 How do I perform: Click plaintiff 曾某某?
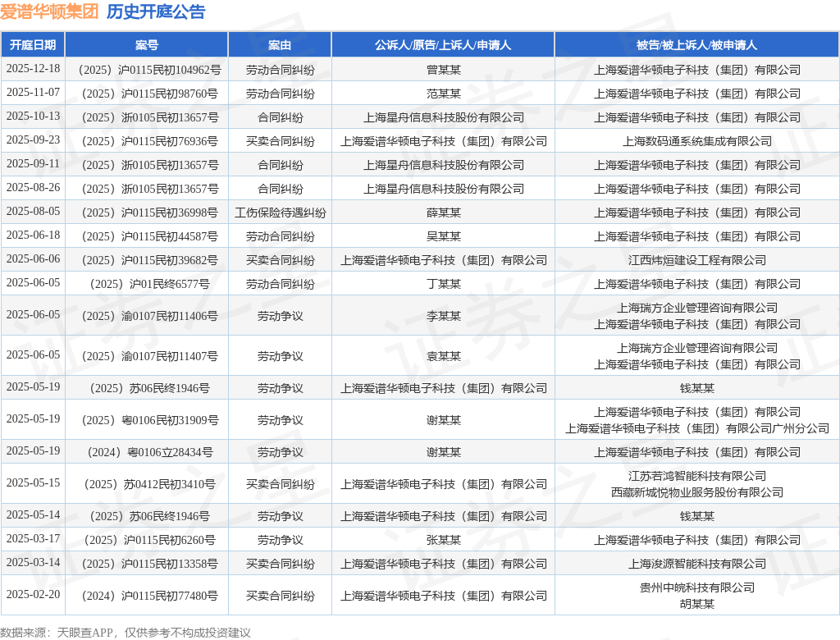coord(444,70)
